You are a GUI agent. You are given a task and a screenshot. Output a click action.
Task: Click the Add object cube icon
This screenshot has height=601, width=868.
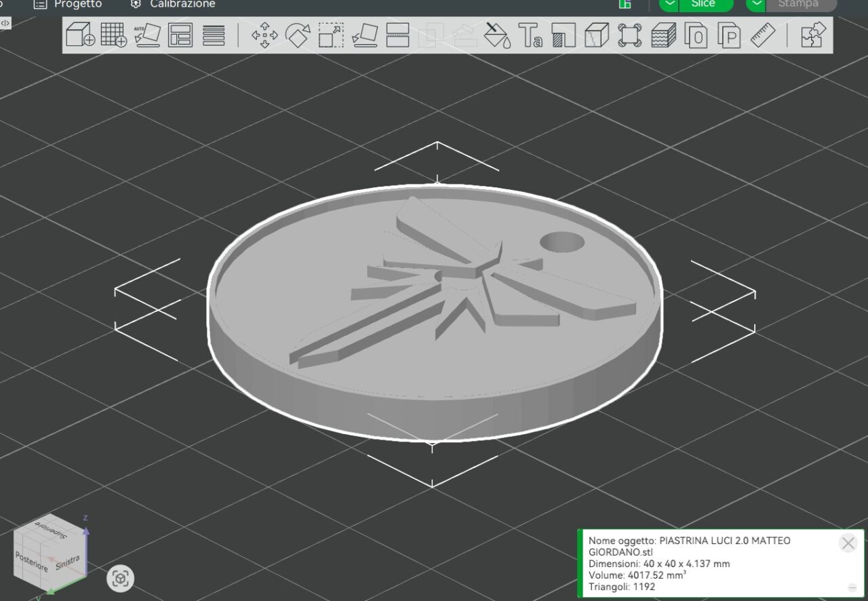tap(80, 35)
